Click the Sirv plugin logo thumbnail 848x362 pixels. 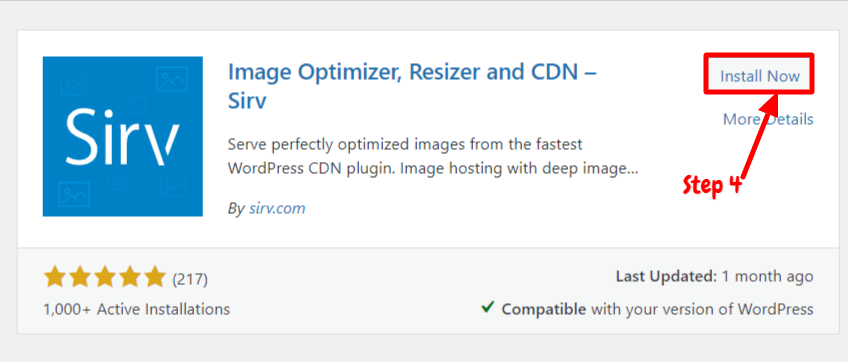point(123,136)
